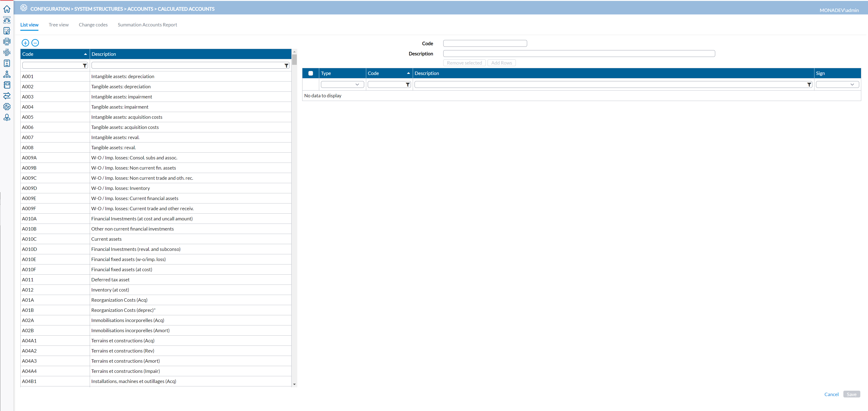Click the right grid Description column header

(x=614, y=73)
